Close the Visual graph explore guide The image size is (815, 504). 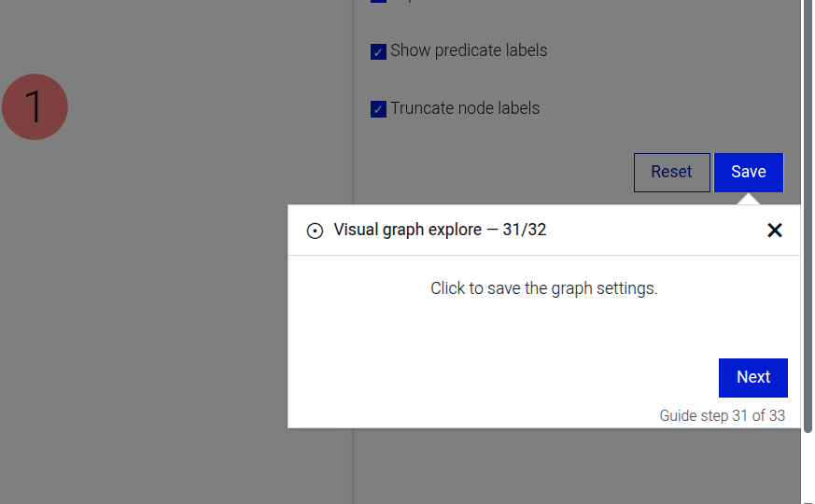[774, 231]
